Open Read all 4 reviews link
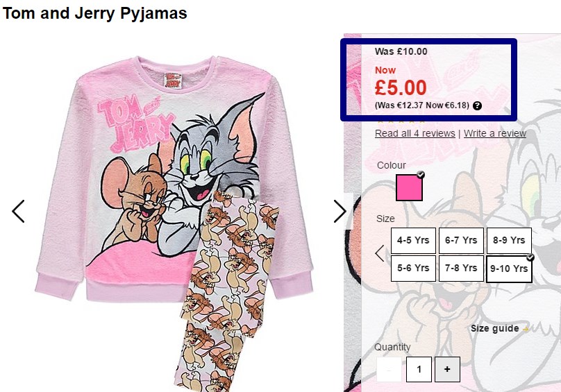 pos(415,133)
